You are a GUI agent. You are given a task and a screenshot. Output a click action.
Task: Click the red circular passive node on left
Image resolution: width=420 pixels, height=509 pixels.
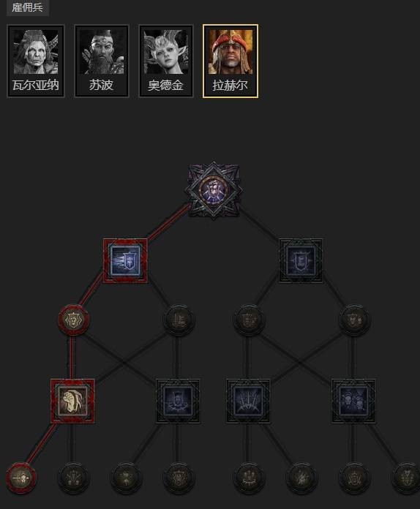coord(72,320)
